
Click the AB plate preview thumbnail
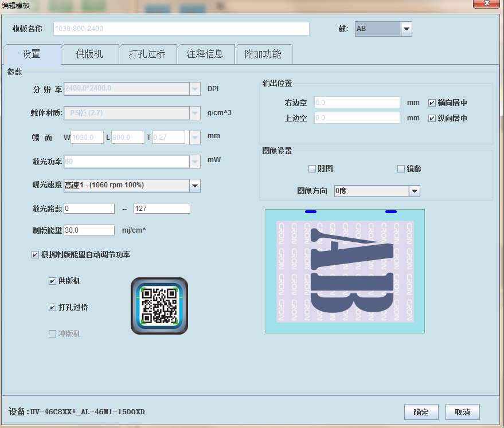pos(345,272)
